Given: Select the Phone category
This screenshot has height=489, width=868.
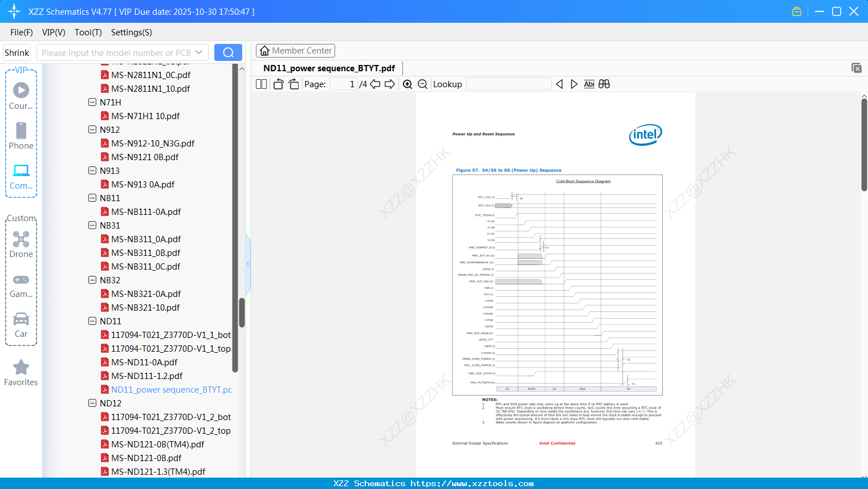Looking at the screenshot, I should click(21, 136).
